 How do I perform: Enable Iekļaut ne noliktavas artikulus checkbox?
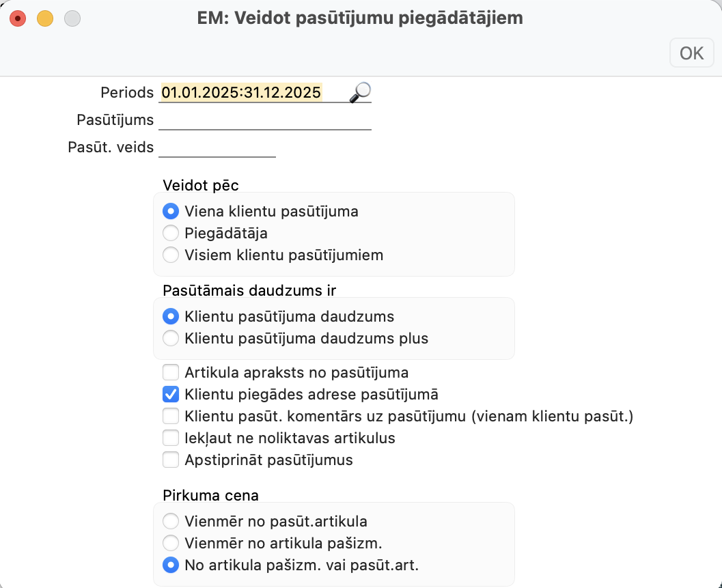pos(171,438)
